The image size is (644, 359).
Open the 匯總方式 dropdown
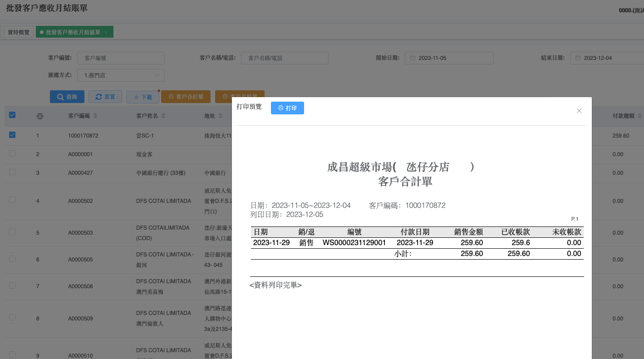pyautogui.click(x=121, y=75)
